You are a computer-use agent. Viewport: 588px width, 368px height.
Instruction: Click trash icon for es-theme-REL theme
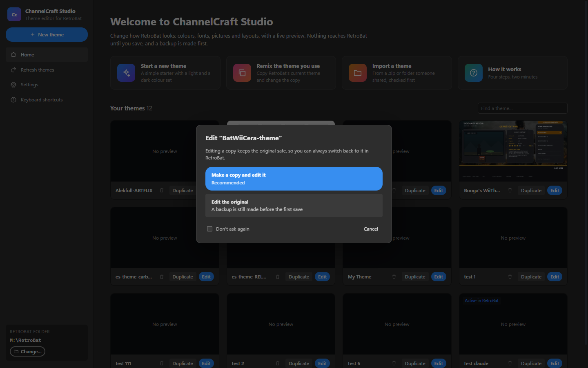point(278,277)
